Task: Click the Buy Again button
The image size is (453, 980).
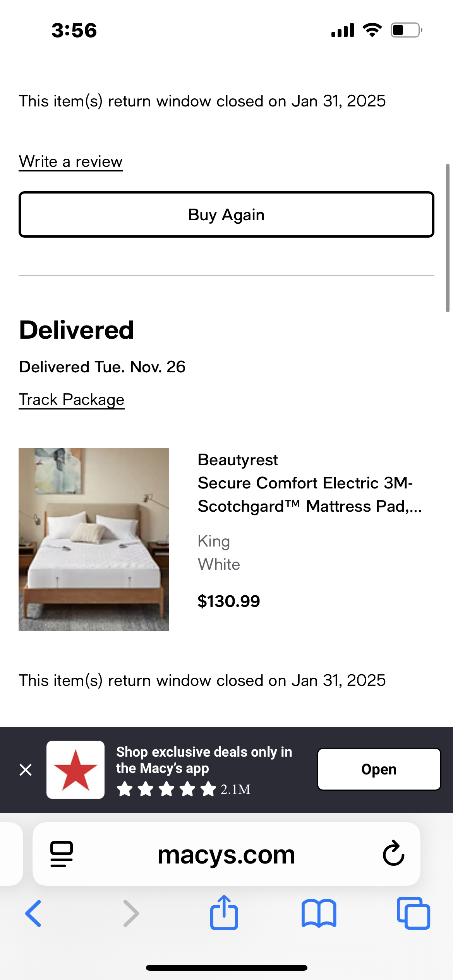Action: [x=226, y=214]
